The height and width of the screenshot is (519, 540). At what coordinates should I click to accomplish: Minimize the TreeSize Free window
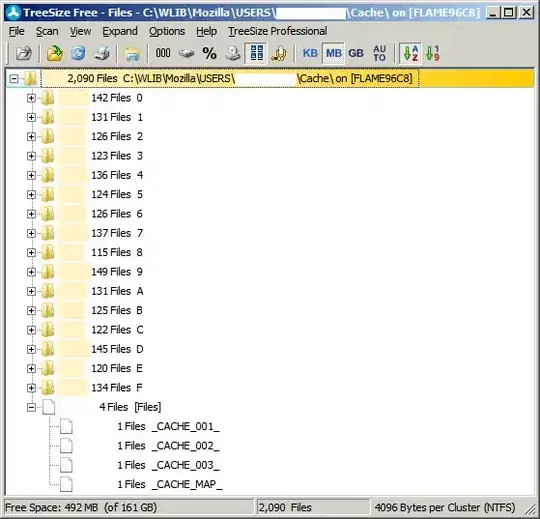493,13
